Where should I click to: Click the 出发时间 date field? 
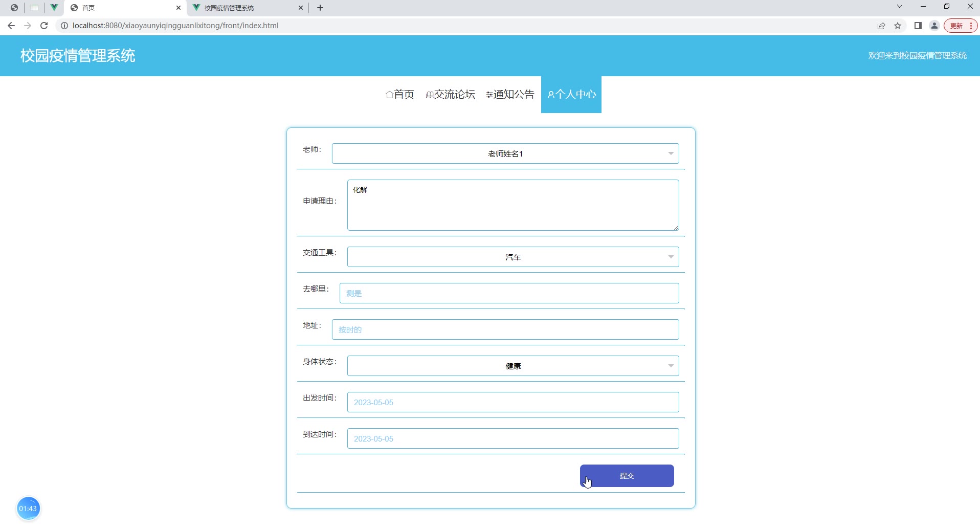(513, 402)
